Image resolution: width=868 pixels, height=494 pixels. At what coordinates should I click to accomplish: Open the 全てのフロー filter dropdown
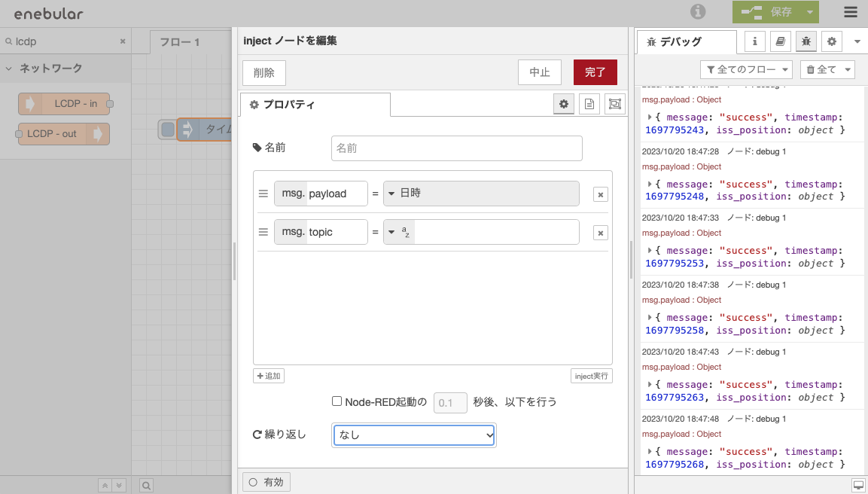(746, 69)
